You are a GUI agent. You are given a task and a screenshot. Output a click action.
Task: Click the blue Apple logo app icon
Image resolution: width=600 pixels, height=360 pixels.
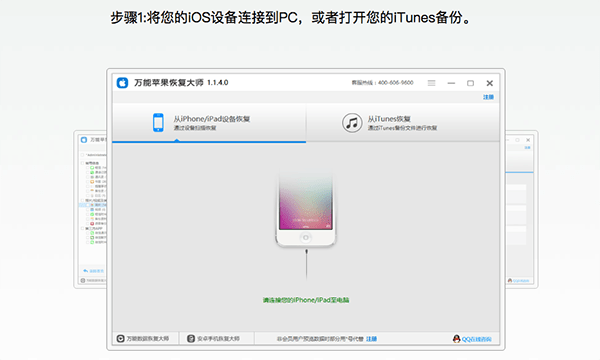click(x=122, y=83)
